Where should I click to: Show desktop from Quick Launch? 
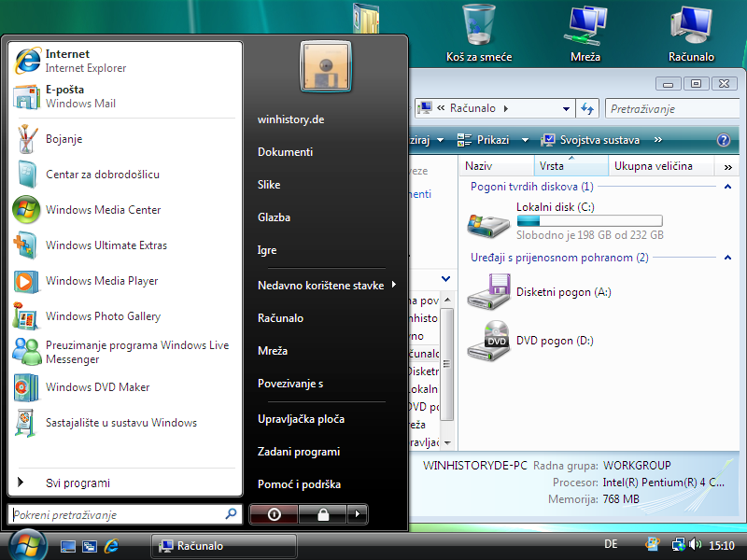[67, 546]
